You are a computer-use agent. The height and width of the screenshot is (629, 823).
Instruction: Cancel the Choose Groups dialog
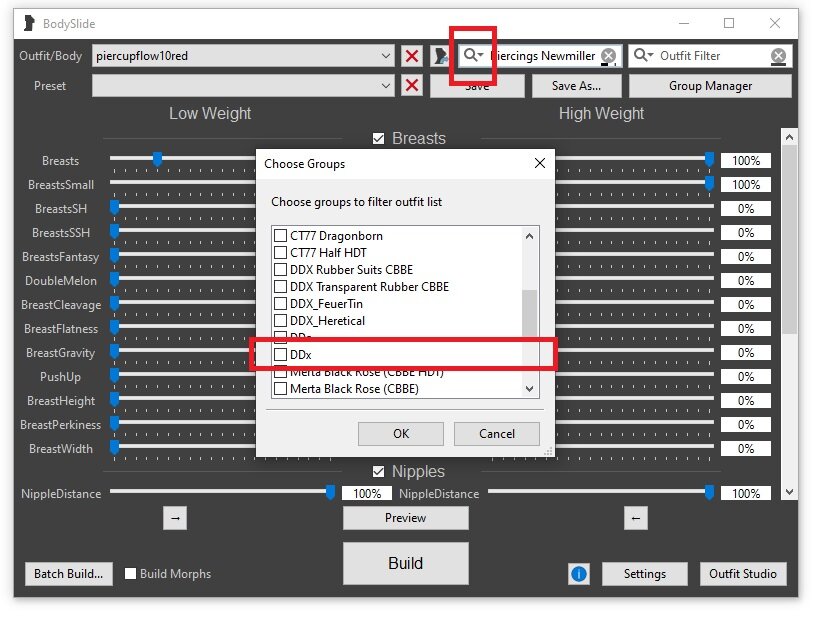(497, 434)
